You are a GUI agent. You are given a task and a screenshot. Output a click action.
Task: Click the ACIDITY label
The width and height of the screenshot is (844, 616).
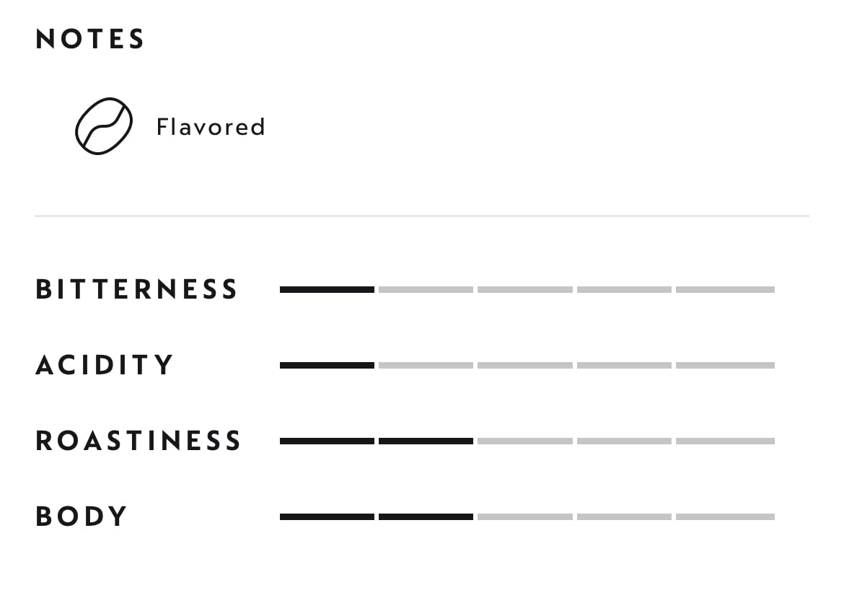[x=105, y=365]
